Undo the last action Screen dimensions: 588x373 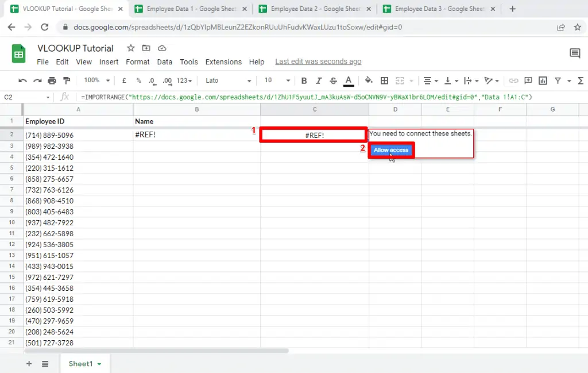23,80
